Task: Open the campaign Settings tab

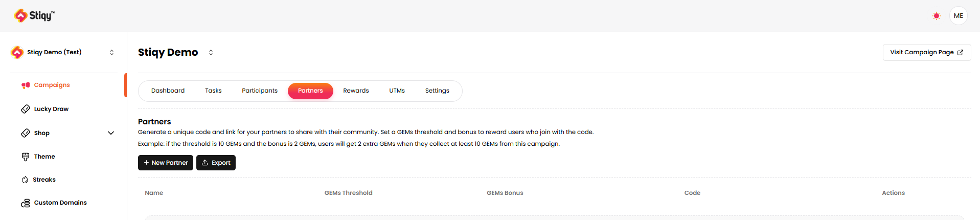Action: pyautogui.click(x=437, y=91)
